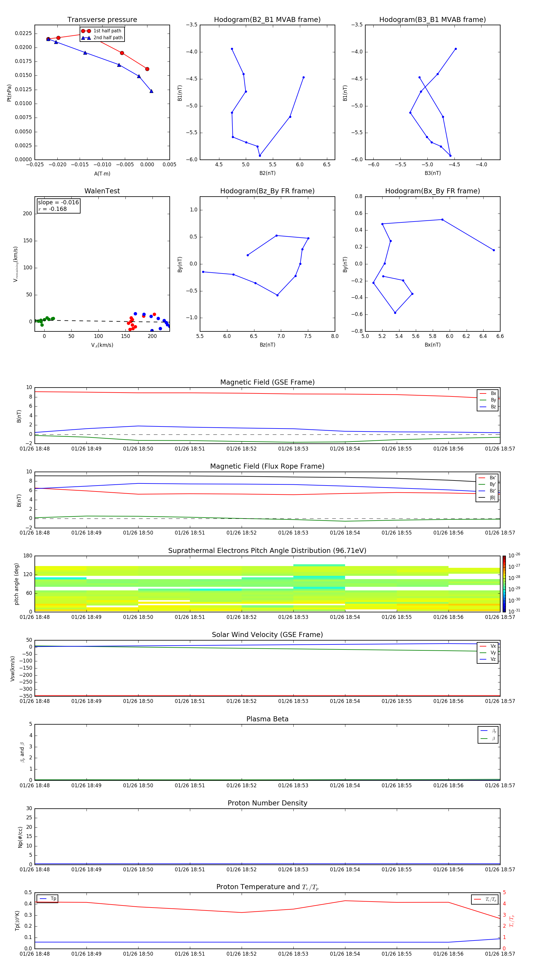This screenshot has width=535, height=980.
Task: Click the 'A(T·m)' x-axis label
Action: click(x=102, y=174)
